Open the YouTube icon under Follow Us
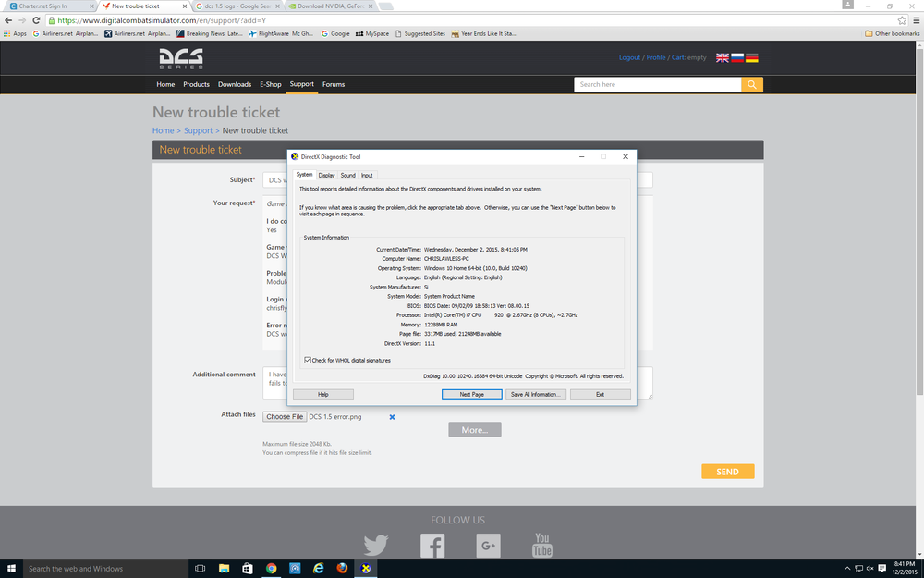The height and width of the screenshot is (578, 924). [x=542, y=545]
